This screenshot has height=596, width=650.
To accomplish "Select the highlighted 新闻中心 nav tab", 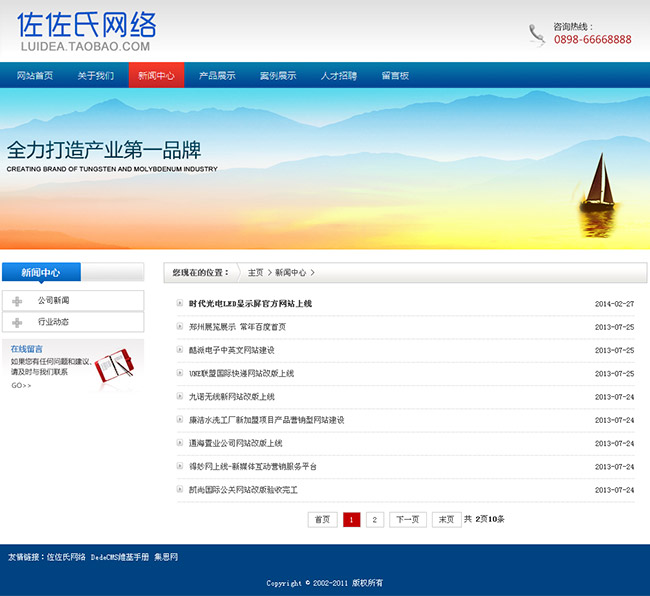I will [156, 75].
